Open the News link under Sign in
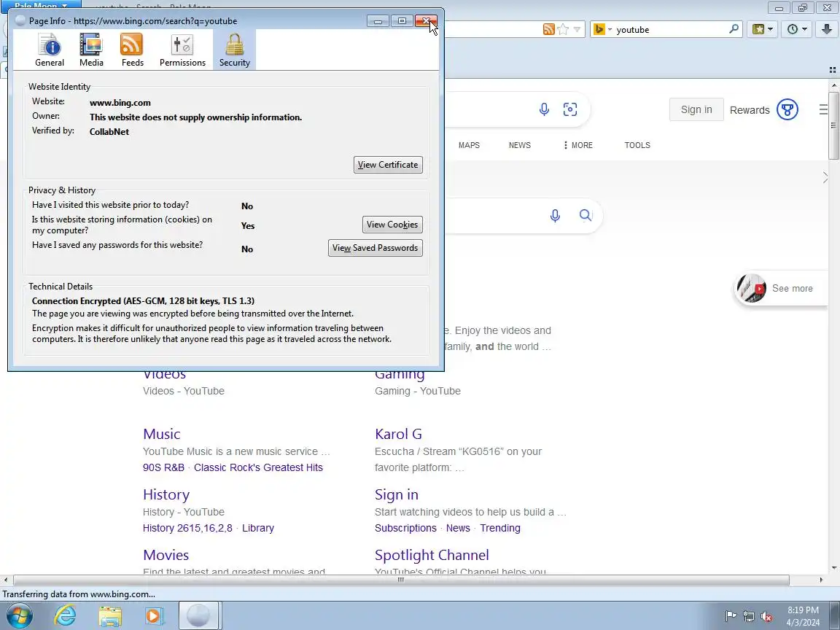The image size is (840, 630). (458, 528)
